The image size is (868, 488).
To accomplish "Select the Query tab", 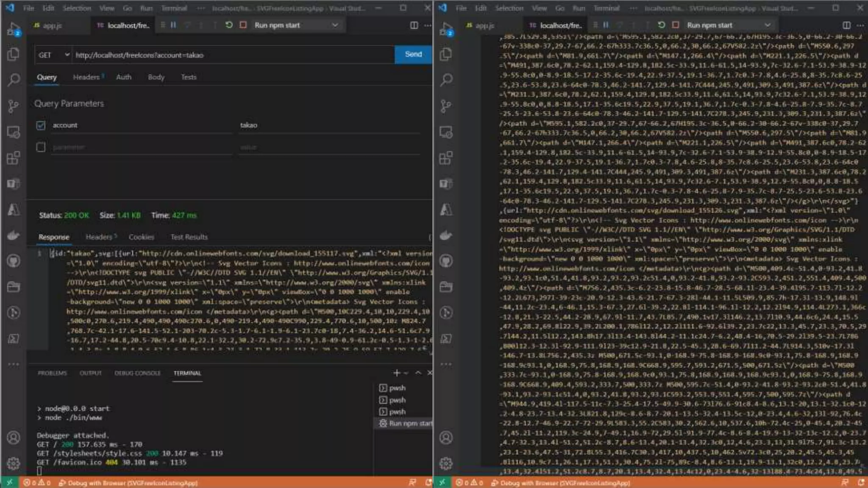I will pyautogui.click(x=47, y=77).
